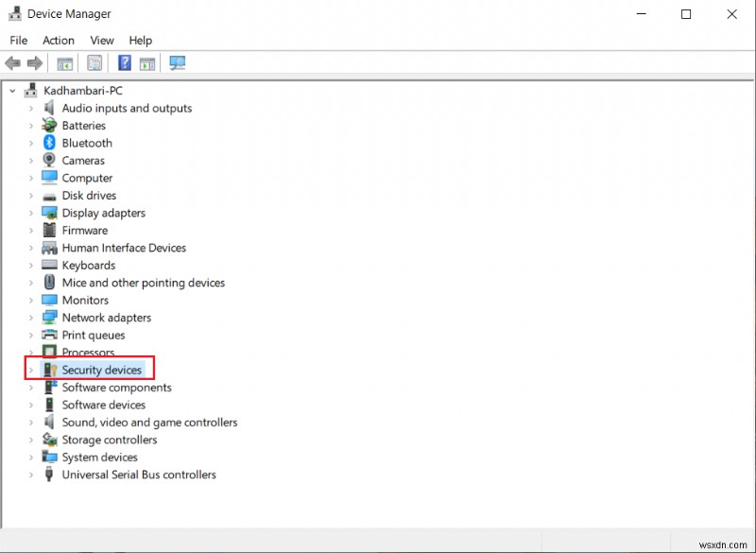Minimize the Device Manager window
Screen dimensions: 756x553
coord(642,14)
